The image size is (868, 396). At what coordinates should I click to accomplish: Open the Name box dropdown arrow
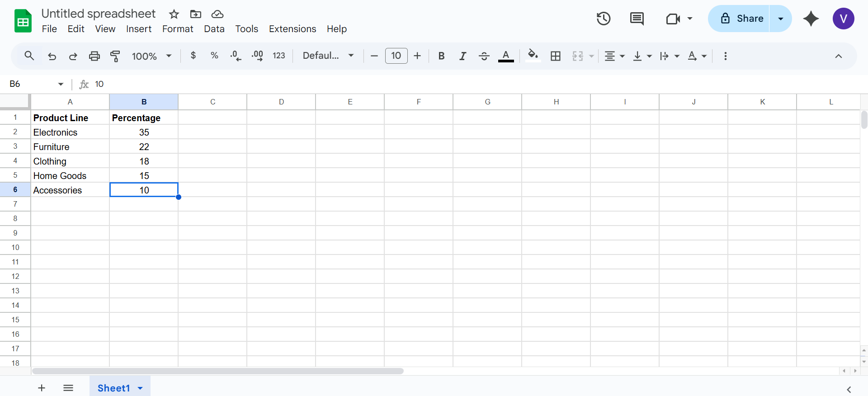(61, 84)
